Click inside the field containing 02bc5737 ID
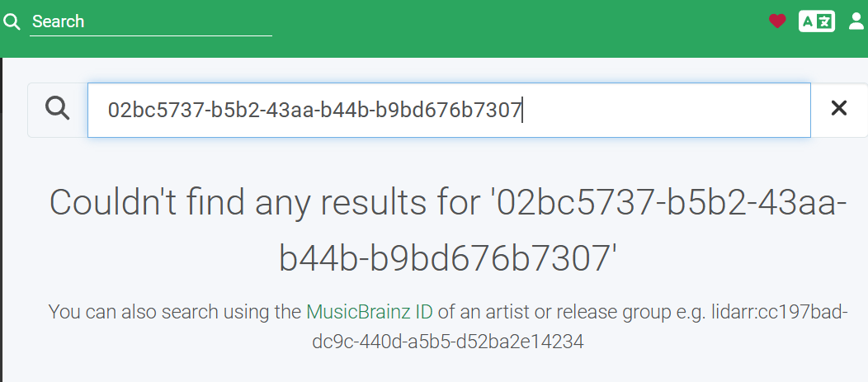Image resolution: width=868 pixels, height=382 pixels. [x=314, y=110]
